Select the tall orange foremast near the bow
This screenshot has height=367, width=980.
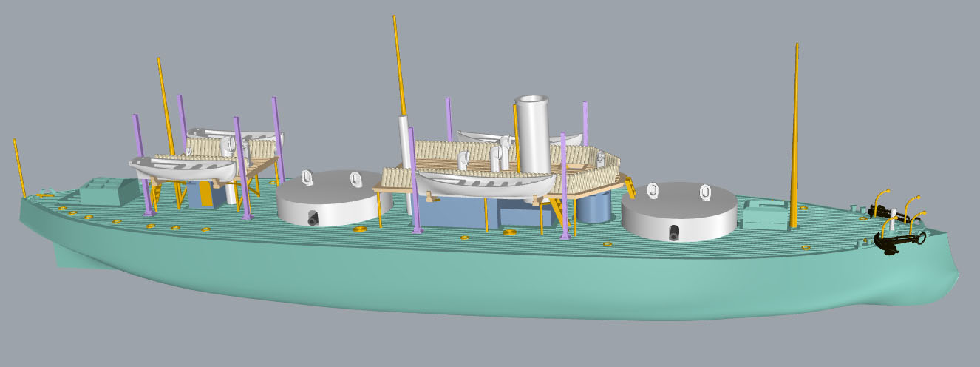point(795,133)
